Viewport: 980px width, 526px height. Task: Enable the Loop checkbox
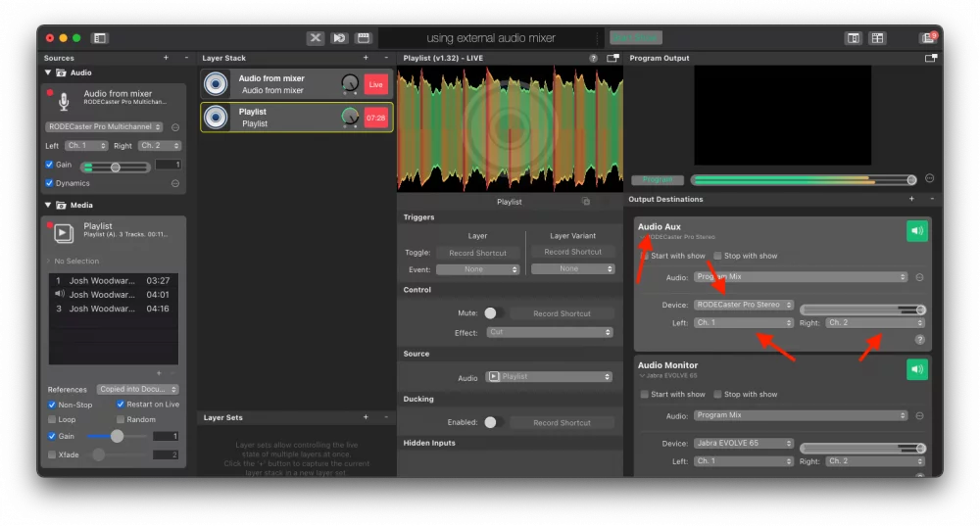(x=52, y=420)
